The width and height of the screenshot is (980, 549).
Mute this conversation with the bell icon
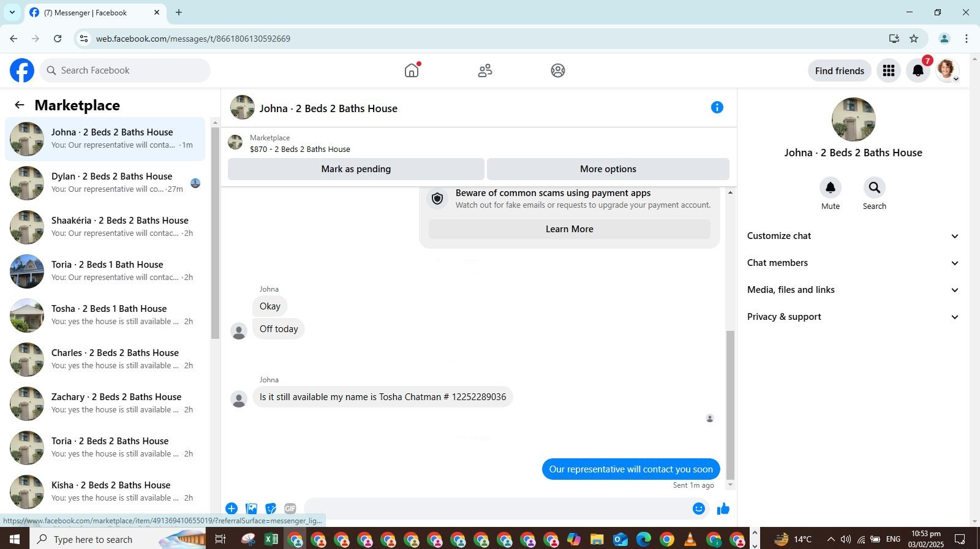coord(831,187)
